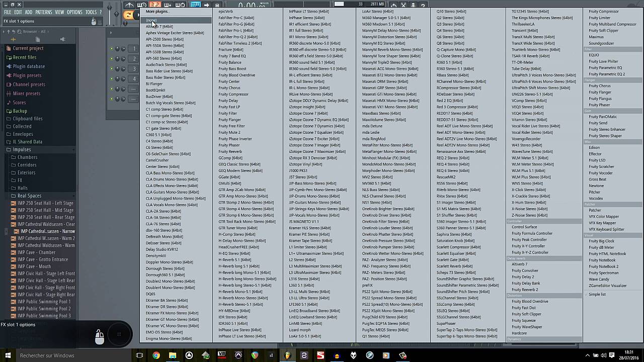
Task: Choose More plugins... at menu top
Action: click(157, 12)
